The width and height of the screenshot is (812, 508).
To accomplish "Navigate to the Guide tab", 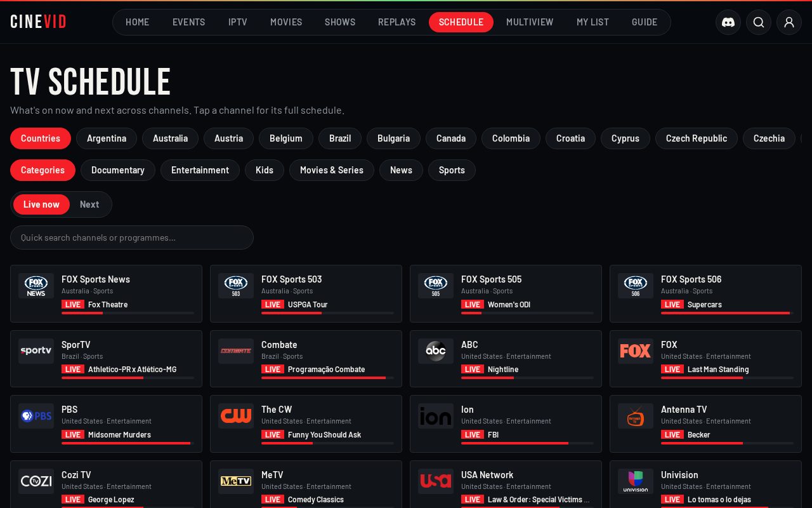I will pyautogui.click(x=645, y=22).
